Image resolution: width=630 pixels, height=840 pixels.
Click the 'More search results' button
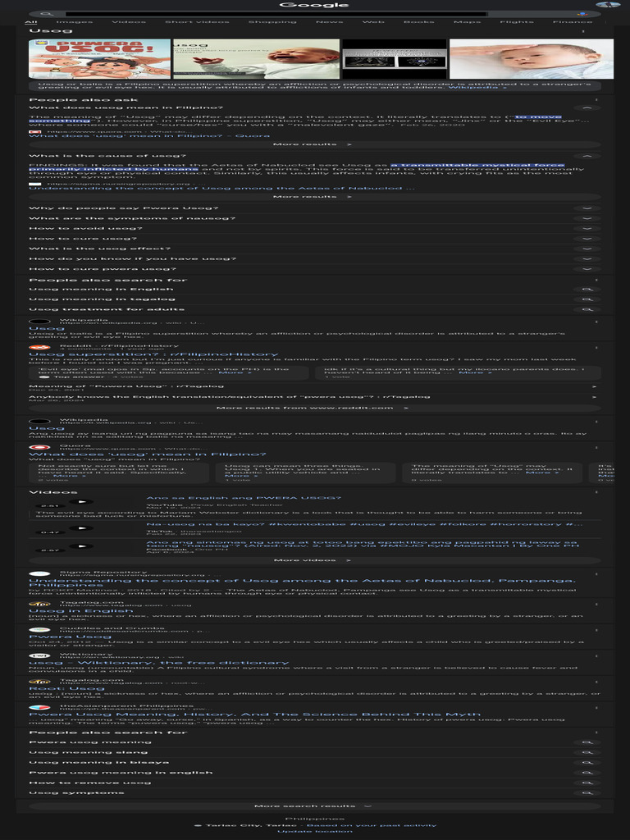(x=314, y=806)
